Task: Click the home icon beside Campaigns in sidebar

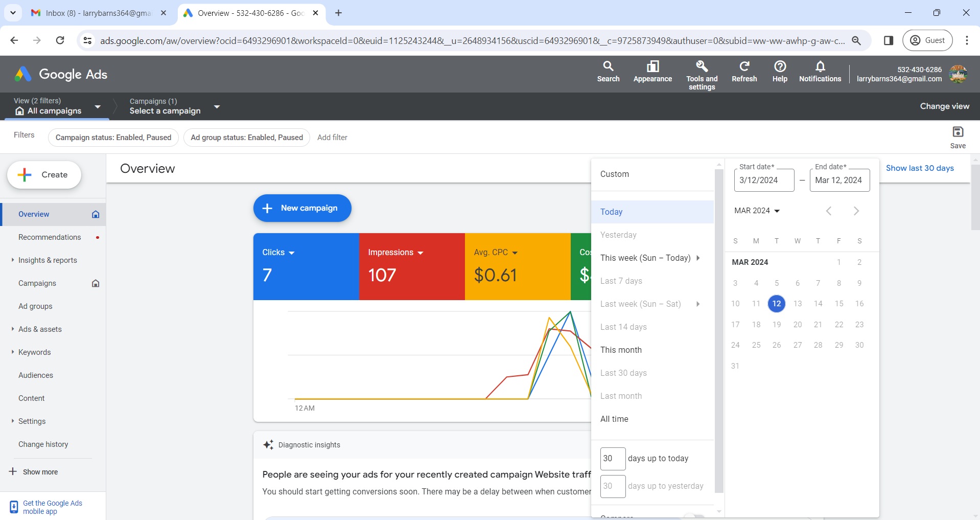Action: click(96, 283)
